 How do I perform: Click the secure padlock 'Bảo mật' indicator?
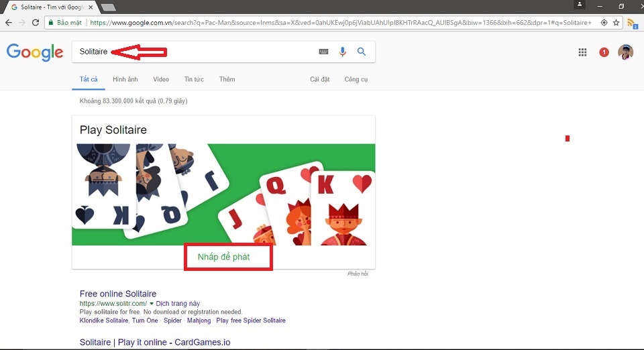click(x=65, y=23)
